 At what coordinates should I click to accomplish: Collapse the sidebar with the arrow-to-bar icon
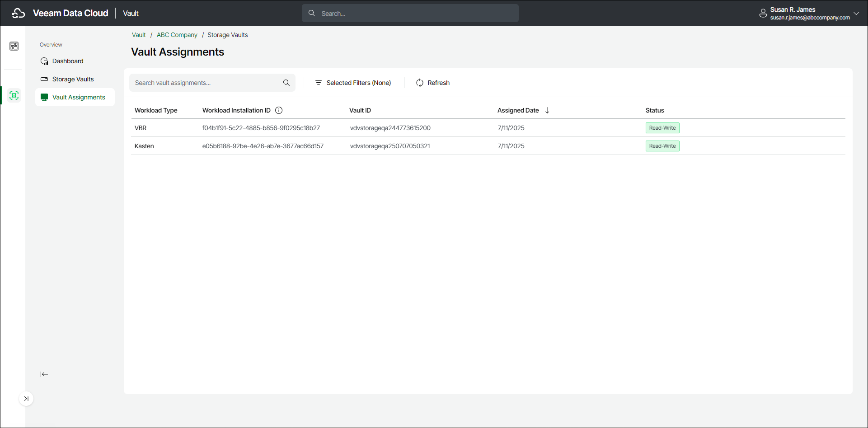pos(44,374)
